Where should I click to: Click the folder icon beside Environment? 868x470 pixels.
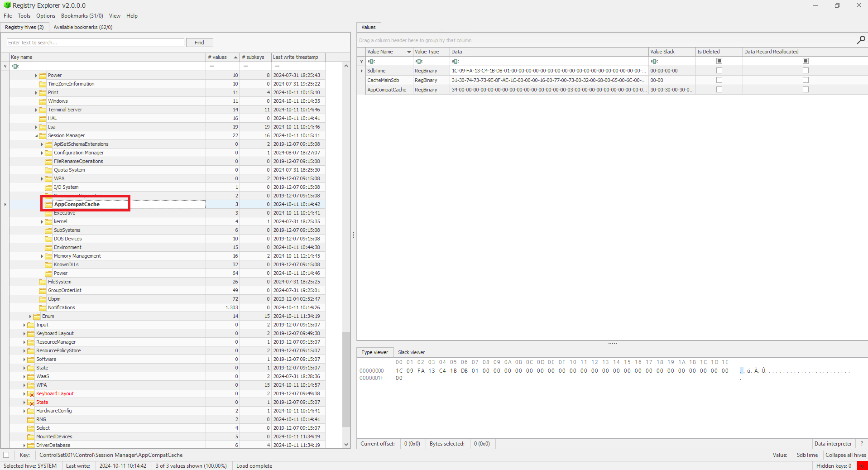click(48, 247)
